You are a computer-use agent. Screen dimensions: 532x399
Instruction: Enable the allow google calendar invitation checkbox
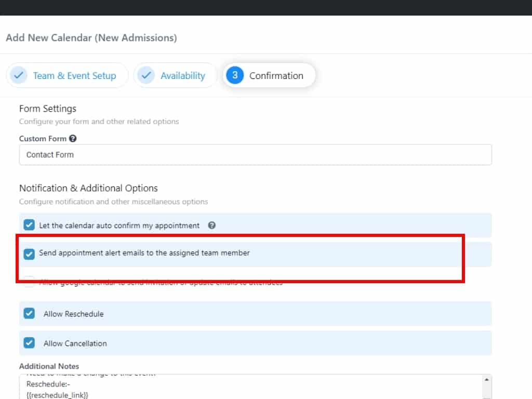pos(30,282)
